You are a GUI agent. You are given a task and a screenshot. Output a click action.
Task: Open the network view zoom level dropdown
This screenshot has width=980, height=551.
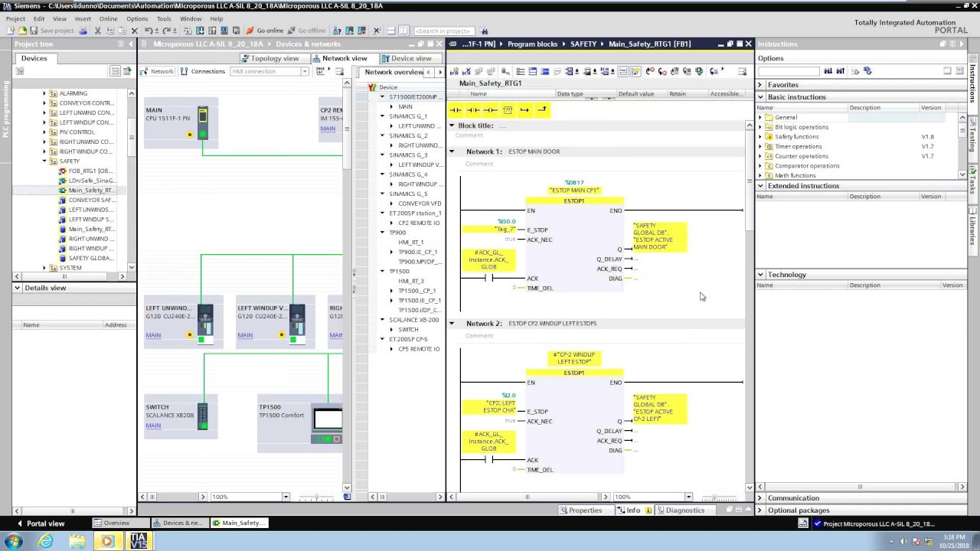coord(286,497)
